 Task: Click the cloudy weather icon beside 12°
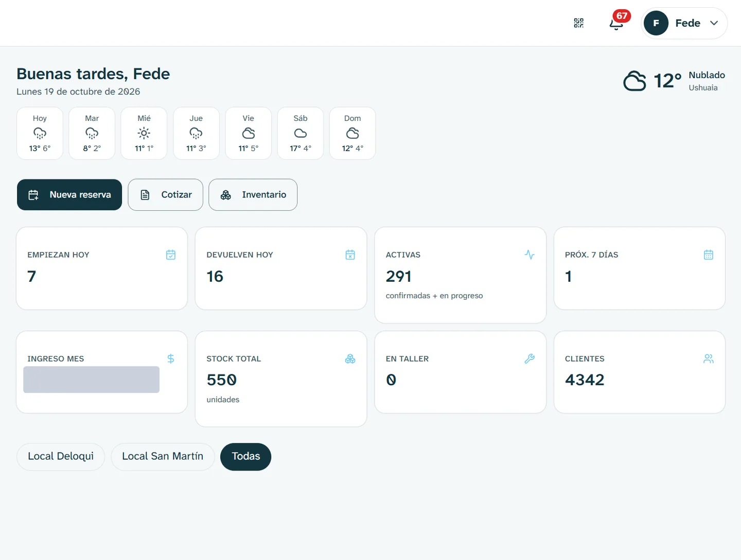tap(634, 81)
